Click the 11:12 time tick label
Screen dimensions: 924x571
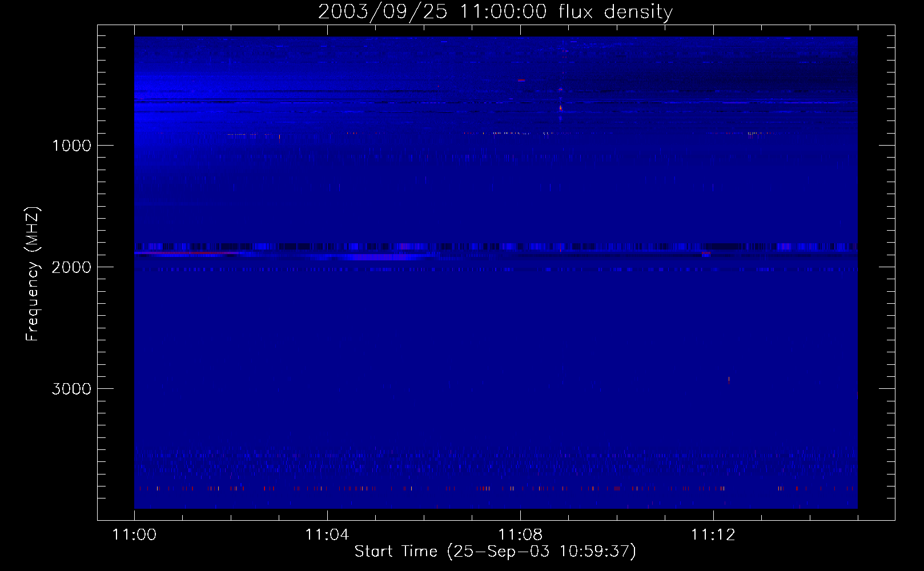pos(713,534)
